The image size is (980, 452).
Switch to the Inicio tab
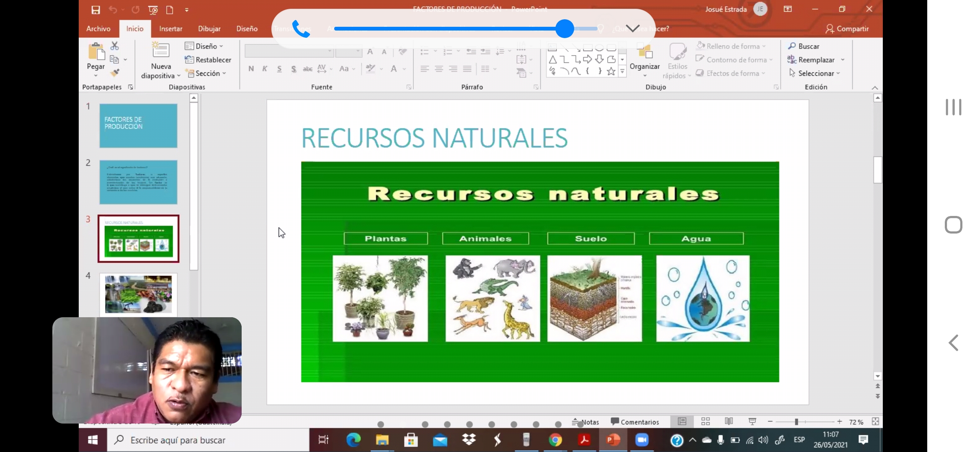(135, 28)
